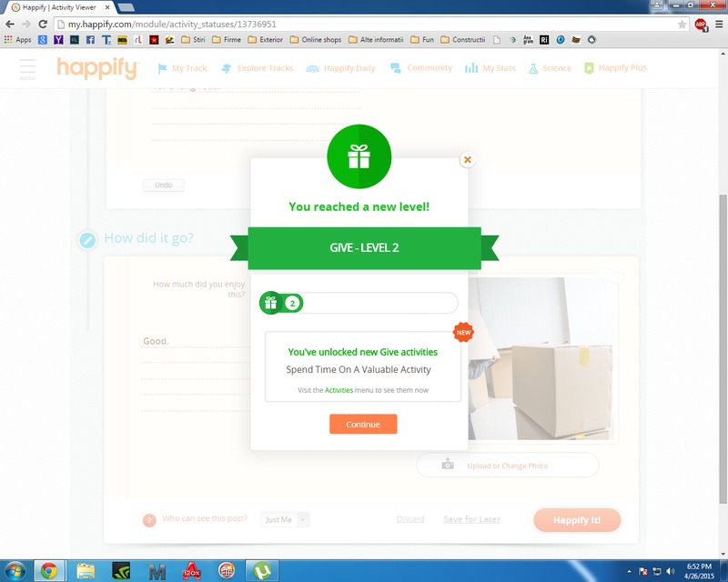Click the Undo button
Viewport: 728px width, 582px height.
tap(164, 186)
